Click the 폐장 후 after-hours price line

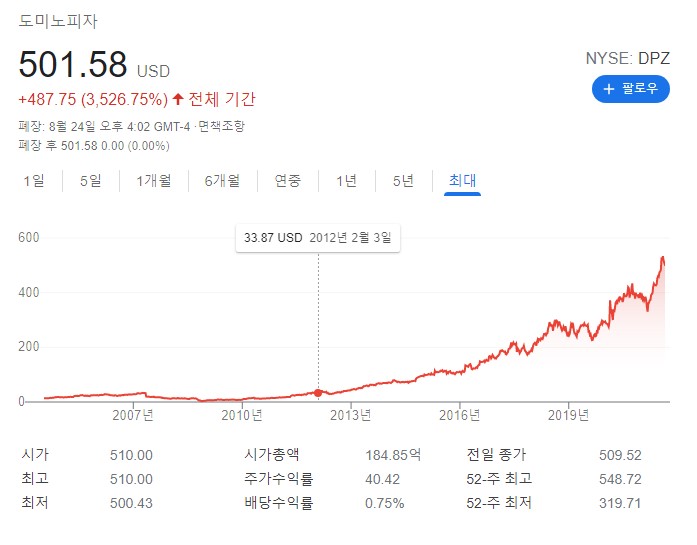tap(94, 145)
